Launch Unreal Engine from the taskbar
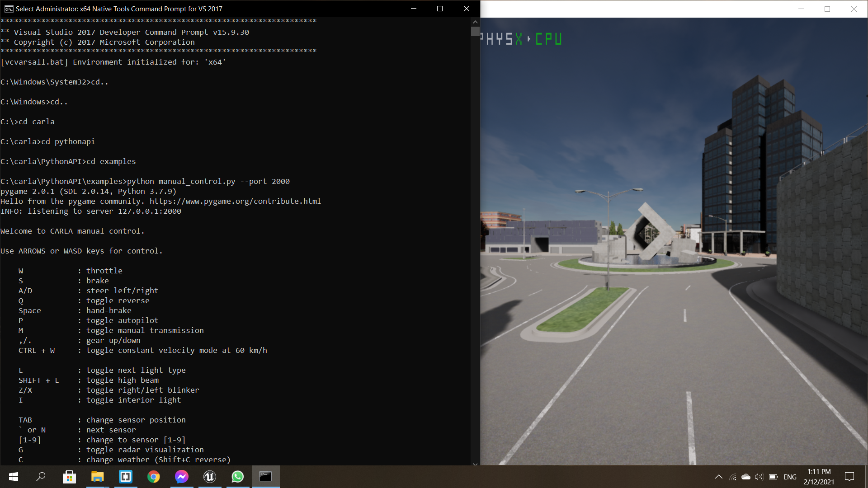This screenshot has width=868, height=488. (x=209, y=477)
